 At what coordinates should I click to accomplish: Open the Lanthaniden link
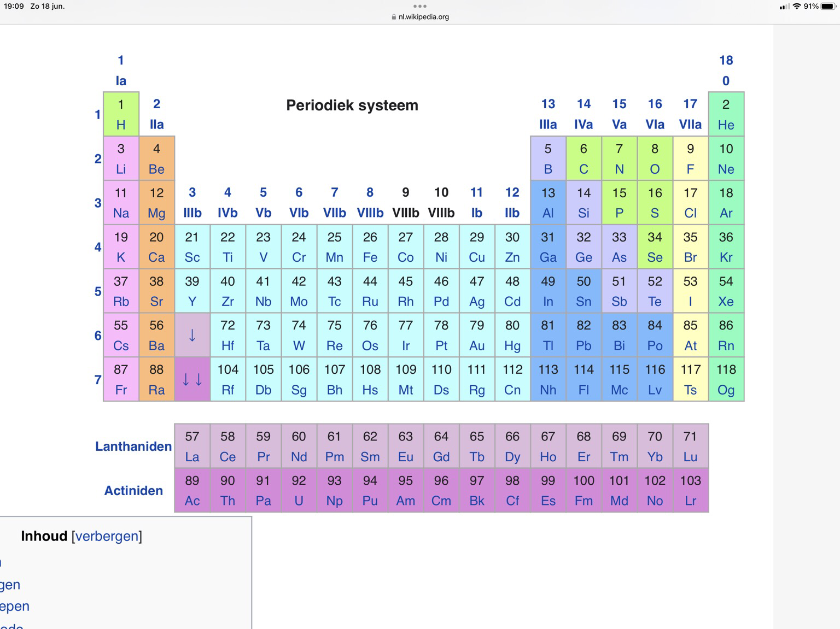[x=133, y=446]
